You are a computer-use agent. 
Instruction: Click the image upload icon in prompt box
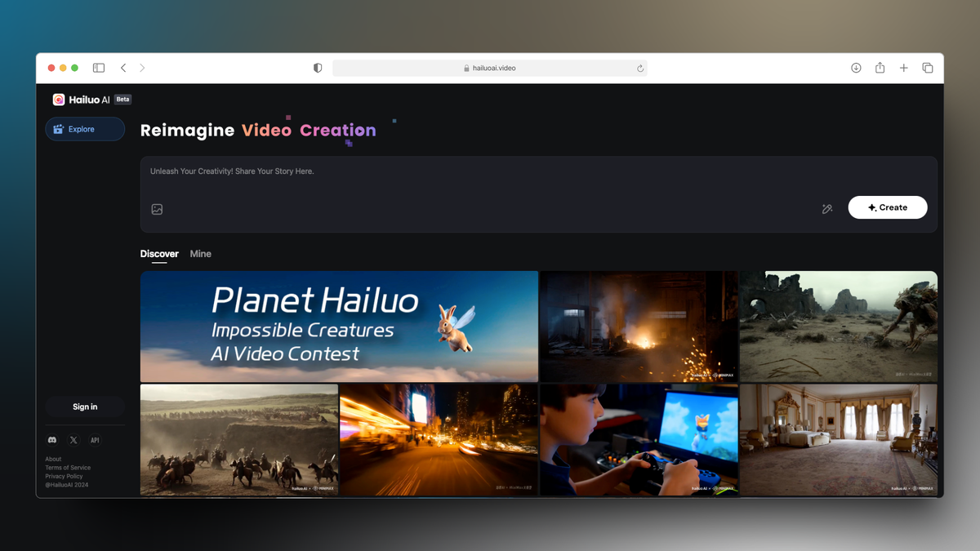(x=158, y=209)
